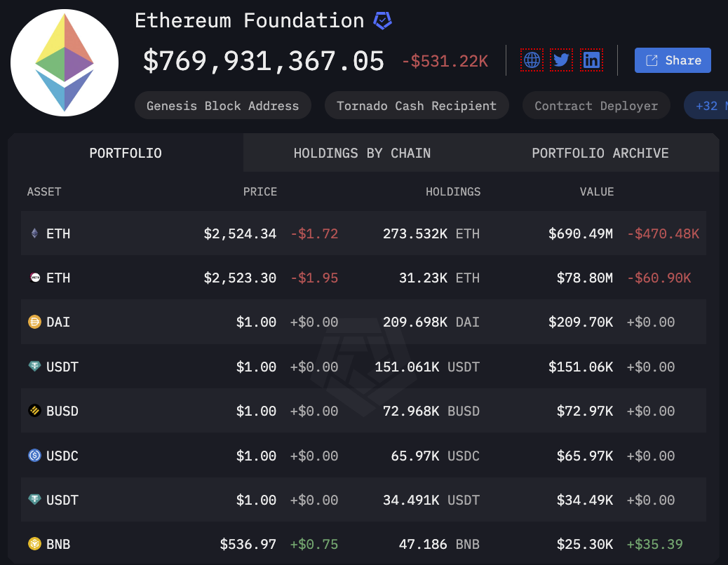Click value $72.97K

point(585,411)
